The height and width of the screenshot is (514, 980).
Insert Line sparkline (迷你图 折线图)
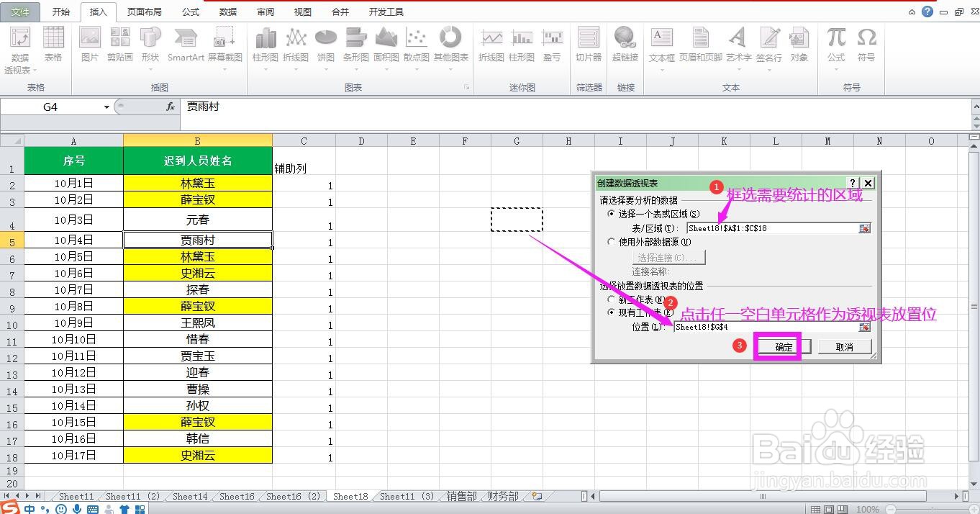pos(491,45)
